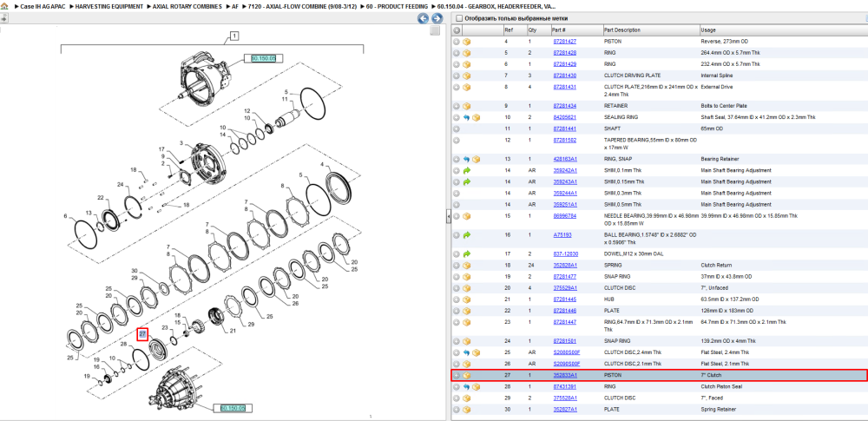Click 'CLUTCH DRIVING PLATE' description text
Screen dimensions: 868x421
[632, 76]
